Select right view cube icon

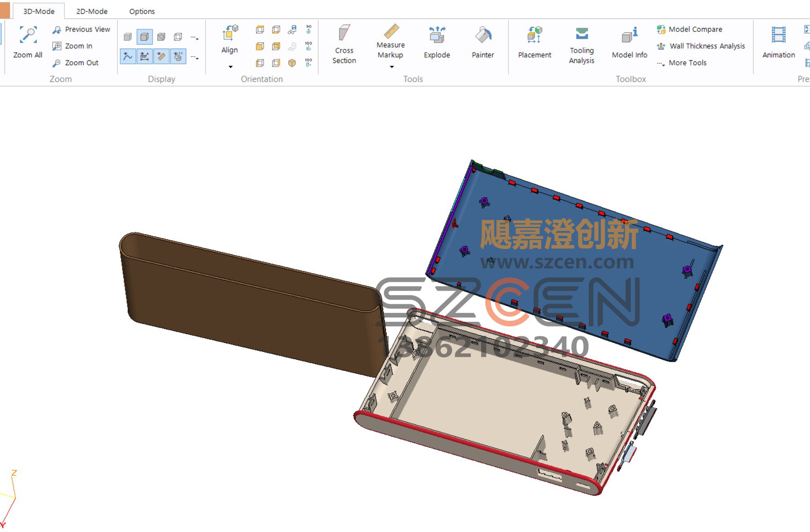coord(276,63)
